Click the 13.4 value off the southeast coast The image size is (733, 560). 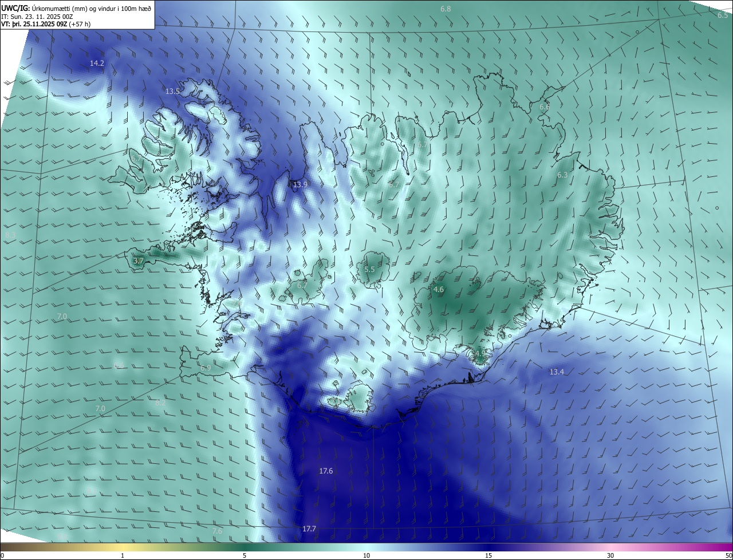pyautogui.click(x=557, y=372)
